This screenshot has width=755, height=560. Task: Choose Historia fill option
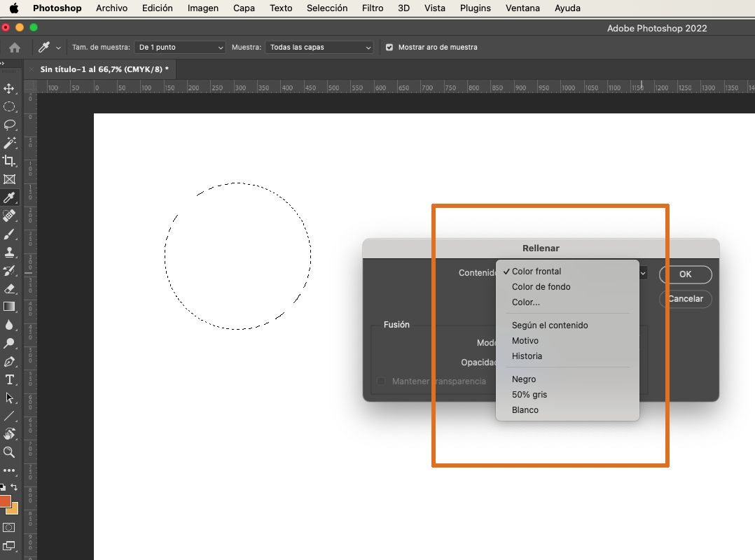tap(567, 356)
